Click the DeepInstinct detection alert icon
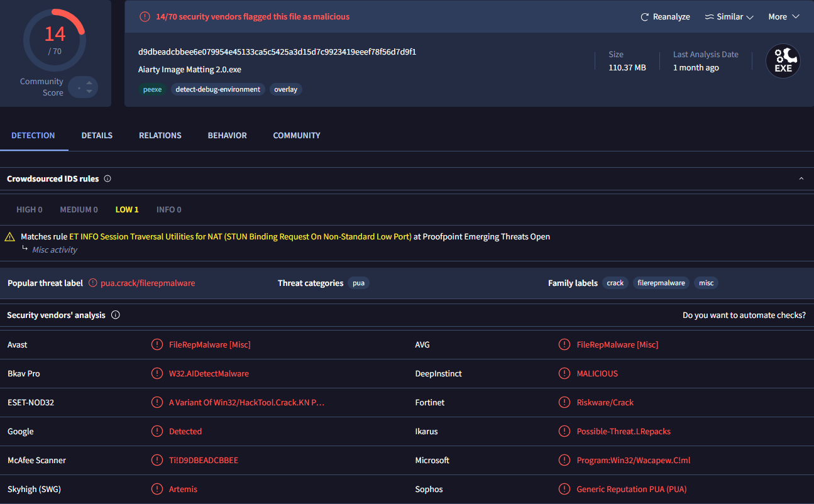This screenshot has height=504, width=814. (x=564, y=373)
